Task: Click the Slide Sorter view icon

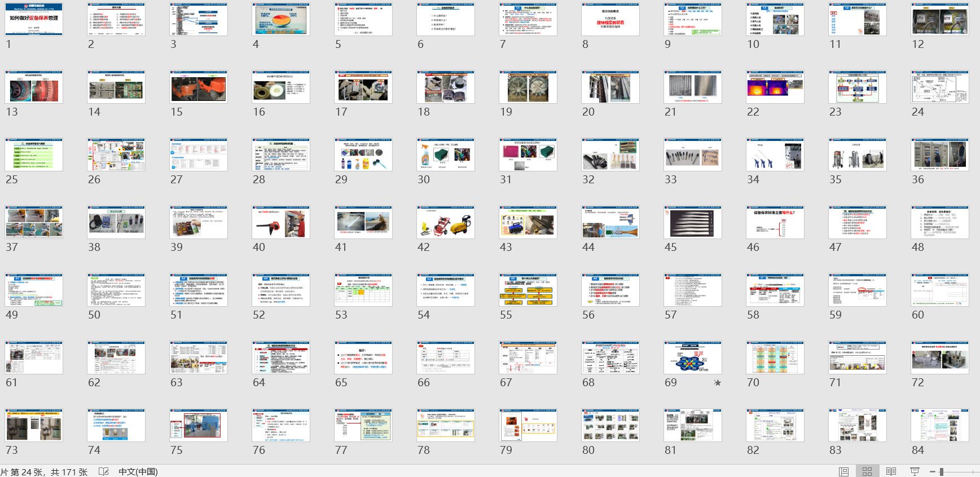Action: click(x=867, y=471)
